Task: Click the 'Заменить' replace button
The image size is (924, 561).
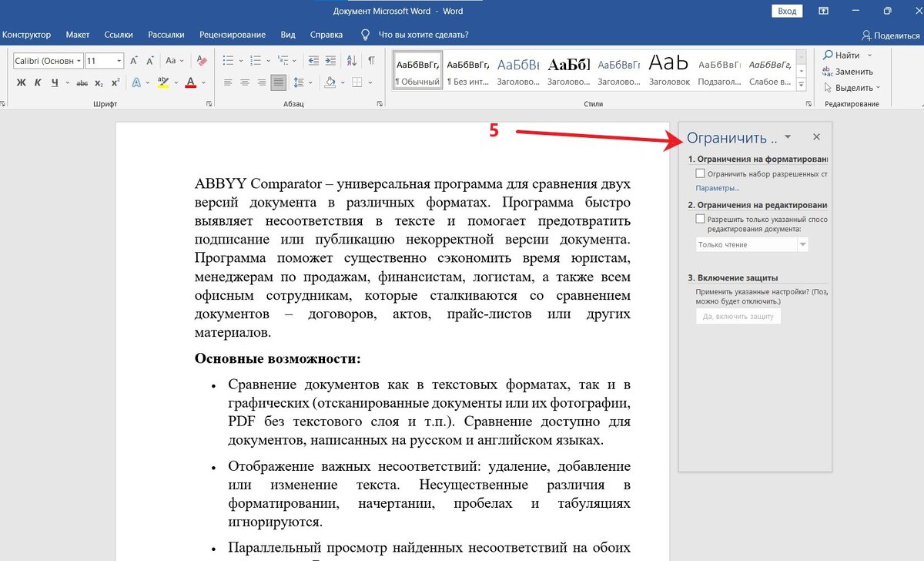Action: pos(848,71)
